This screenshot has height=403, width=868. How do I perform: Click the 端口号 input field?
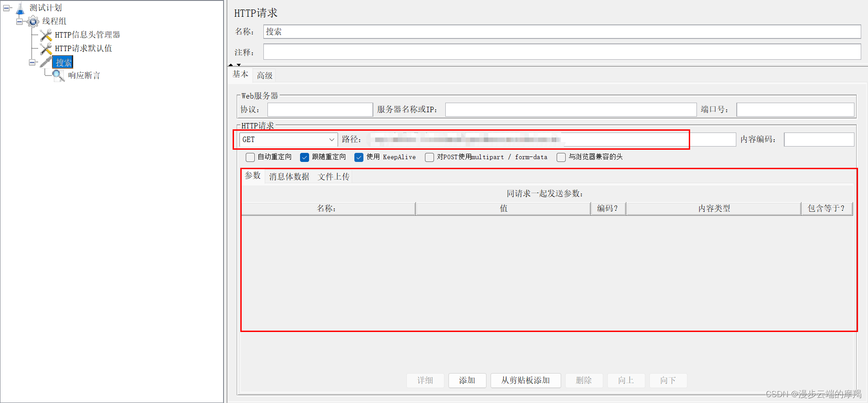point(795,109)
